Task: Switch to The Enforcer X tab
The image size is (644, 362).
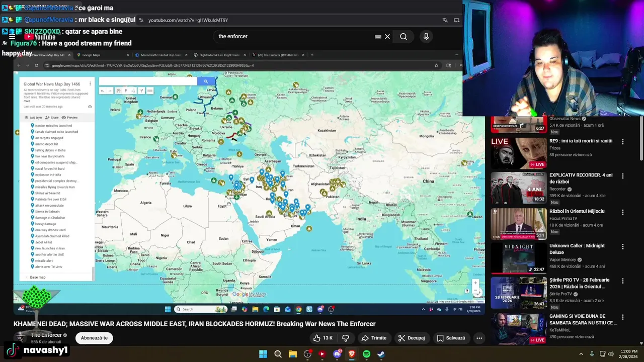Action: 278,55
